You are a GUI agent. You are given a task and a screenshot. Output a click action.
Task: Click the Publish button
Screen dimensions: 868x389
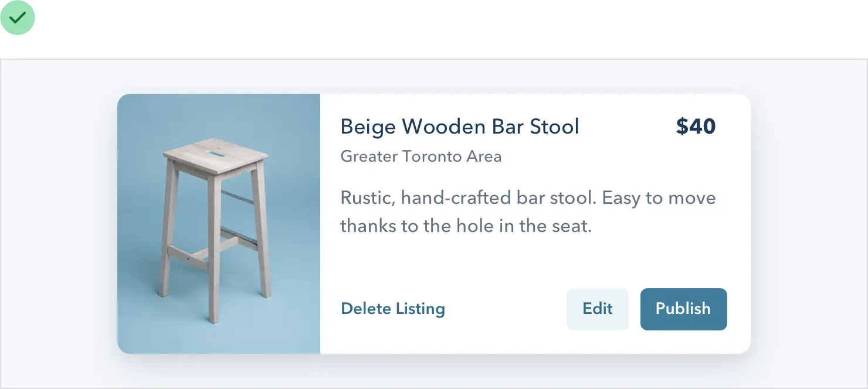pos(683,309)
